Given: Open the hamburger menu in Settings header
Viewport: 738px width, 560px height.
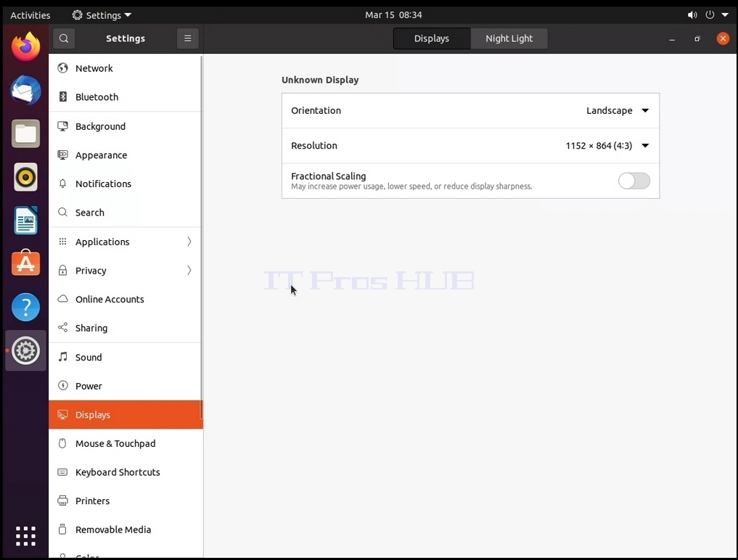Looking at the screenshot, I should point(187,38).
